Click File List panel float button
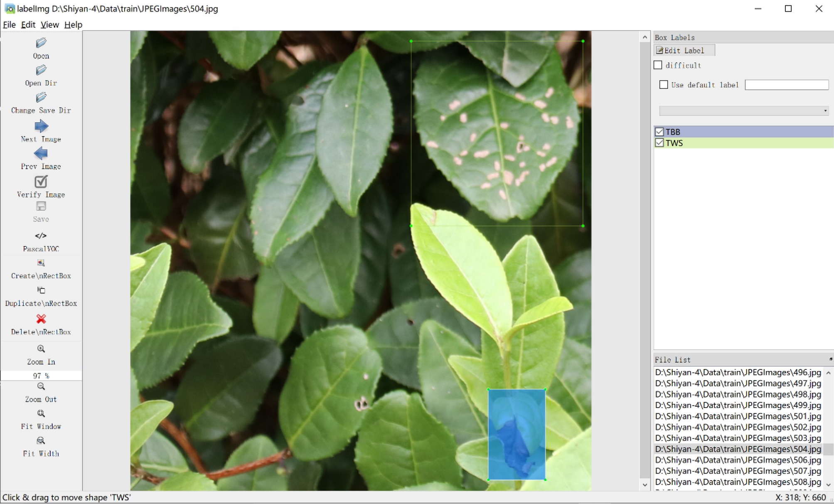This screenshot has height=504, width=834. (830, 359)
